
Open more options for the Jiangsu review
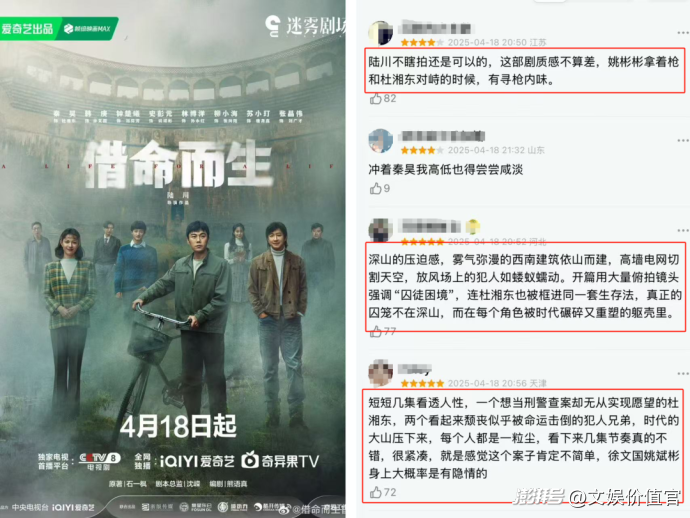point(683,33)
